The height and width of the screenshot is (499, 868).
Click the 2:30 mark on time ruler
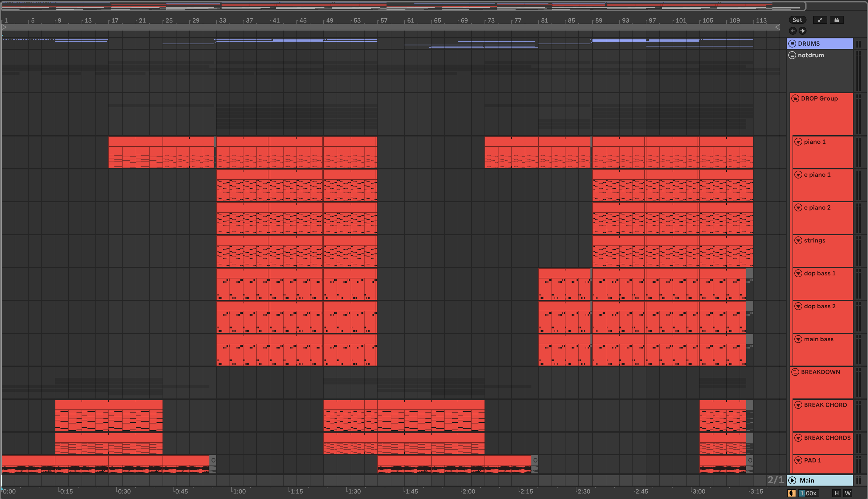coord(583,491)
